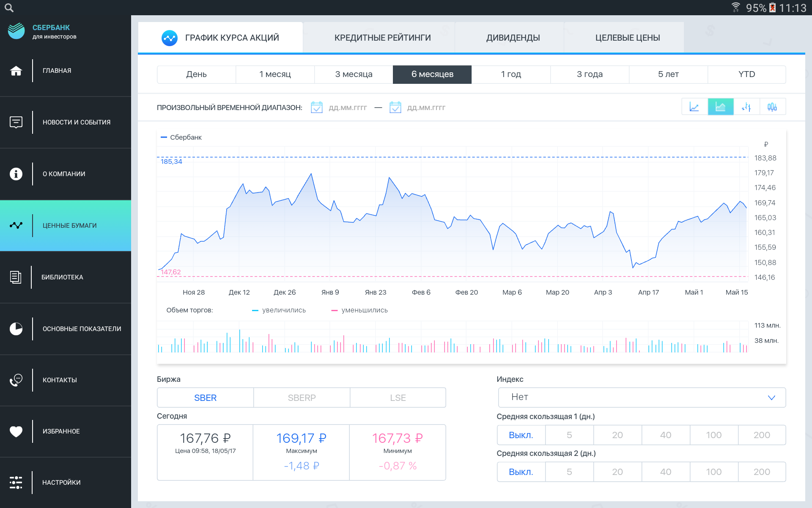Select the OHLC bar chart icon

pos(746,107)
